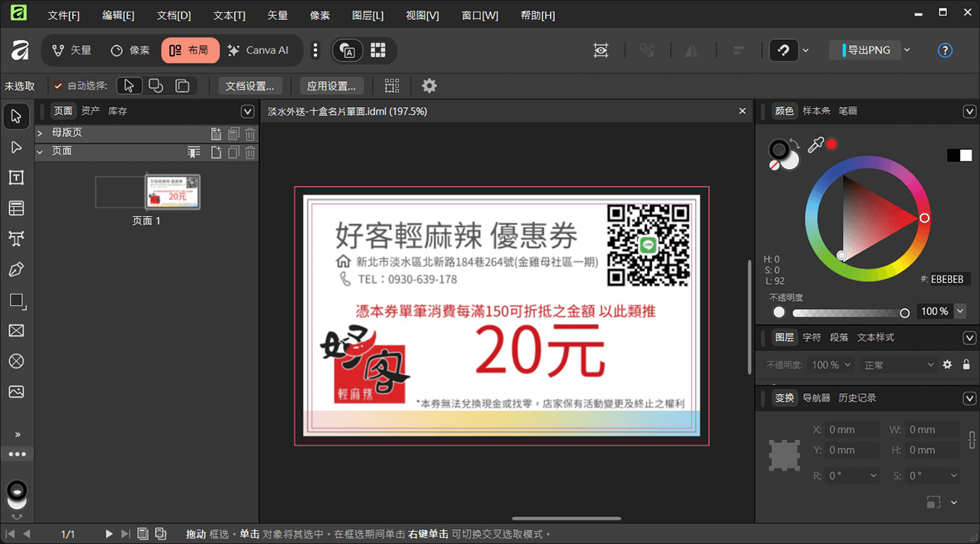The width and height of the screenshot is (980, 544).
Task: Switch to the 样本条 tab
Action: [816, 111]
